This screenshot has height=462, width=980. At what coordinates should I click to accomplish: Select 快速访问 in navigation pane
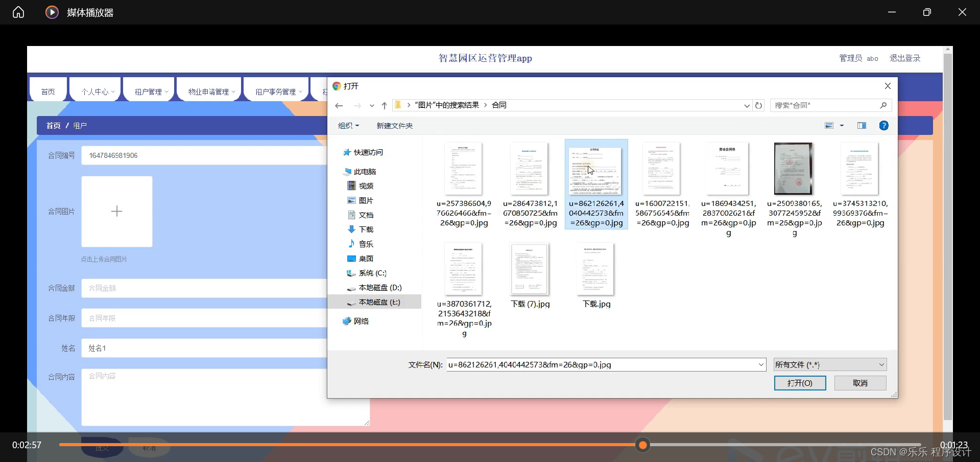click(x=363, y=152)
